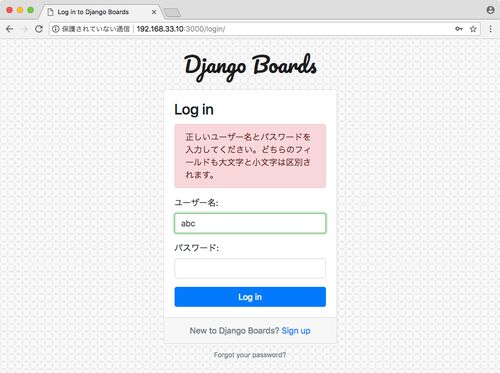Viewport: 500px width, 373px height.
Task: Maximize the window with the green button
Action: [x=30, y=10]
